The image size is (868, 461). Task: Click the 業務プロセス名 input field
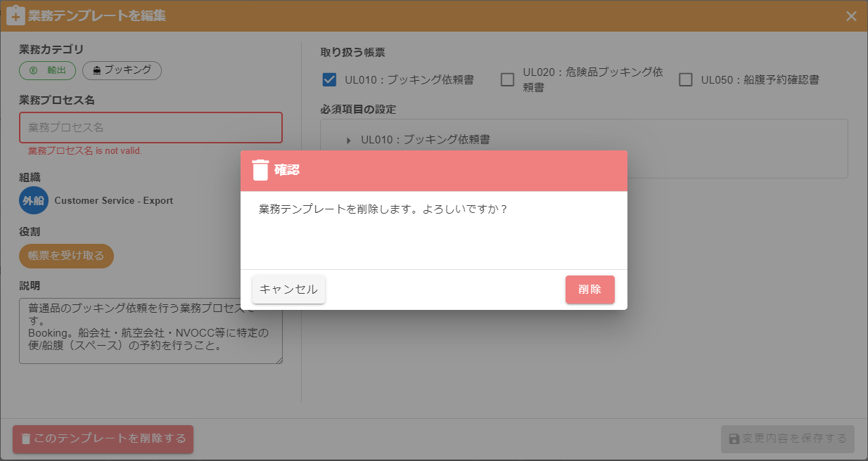[151, 128]
